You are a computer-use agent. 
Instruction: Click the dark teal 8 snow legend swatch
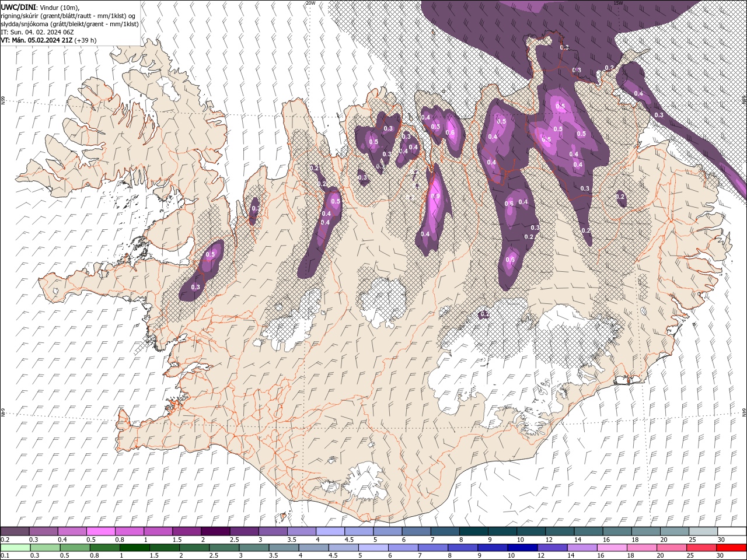[x=473, y=531]
